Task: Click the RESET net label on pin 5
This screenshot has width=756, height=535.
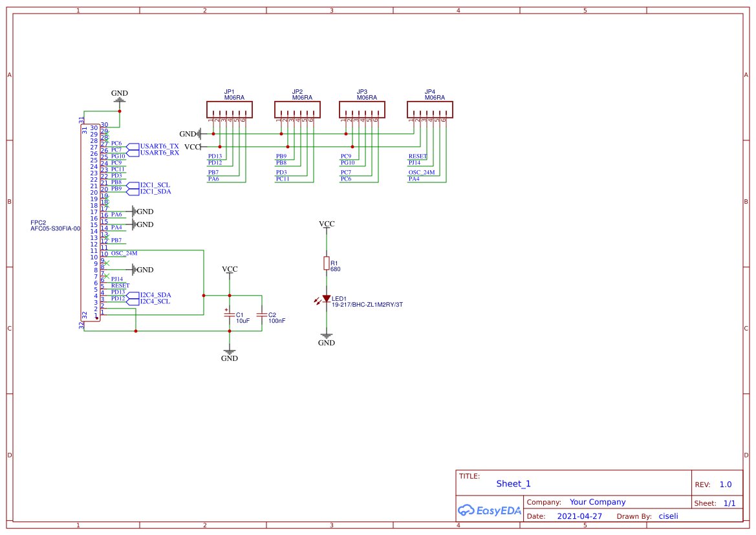Action: 120,285
